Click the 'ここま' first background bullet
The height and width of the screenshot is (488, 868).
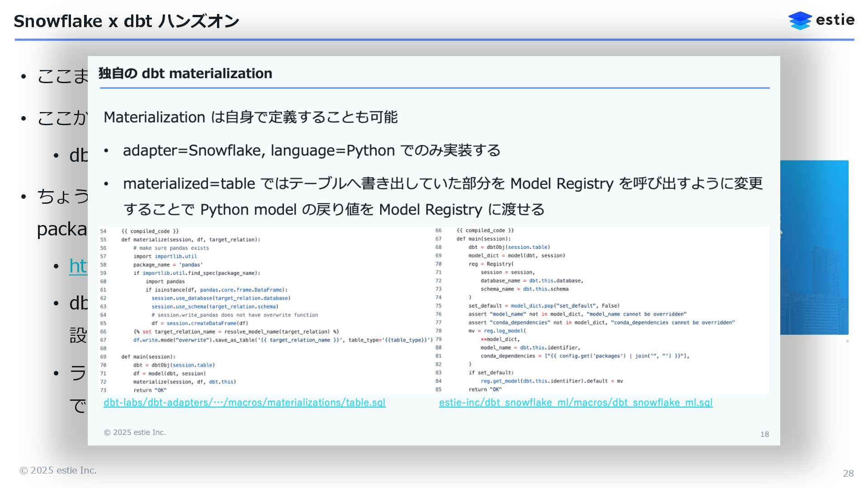coord(62,76)
